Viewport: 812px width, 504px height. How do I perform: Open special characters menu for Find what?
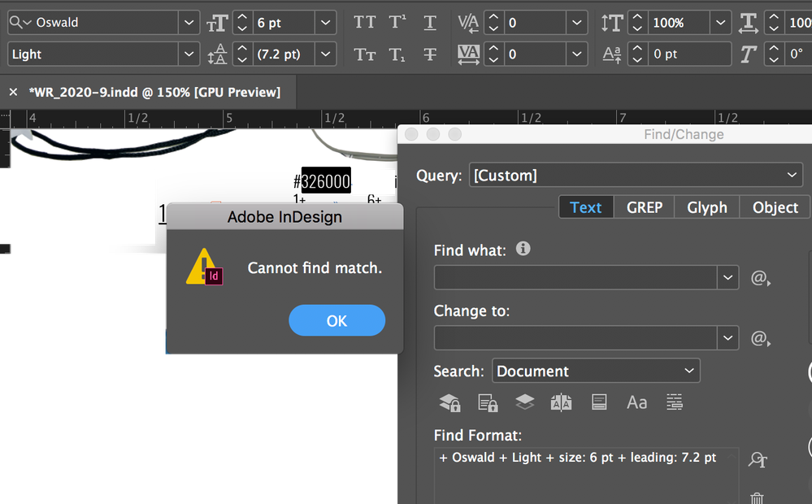pos(760,278)
